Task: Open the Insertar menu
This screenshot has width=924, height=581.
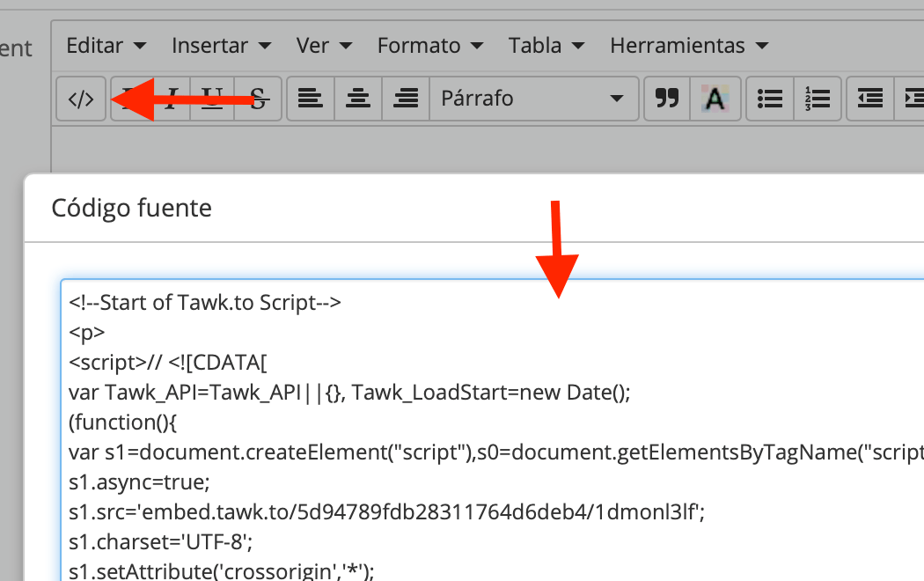Action: click(222, 46)
